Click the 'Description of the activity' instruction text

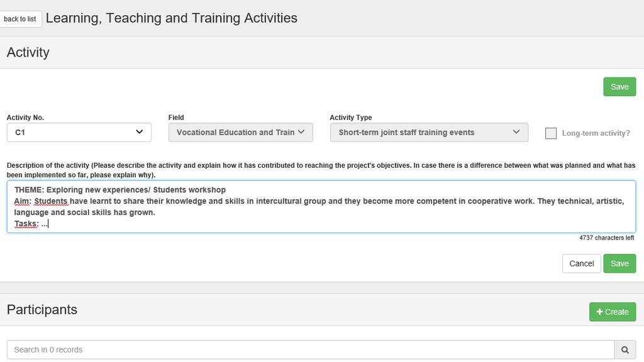[x=321, y=170]
